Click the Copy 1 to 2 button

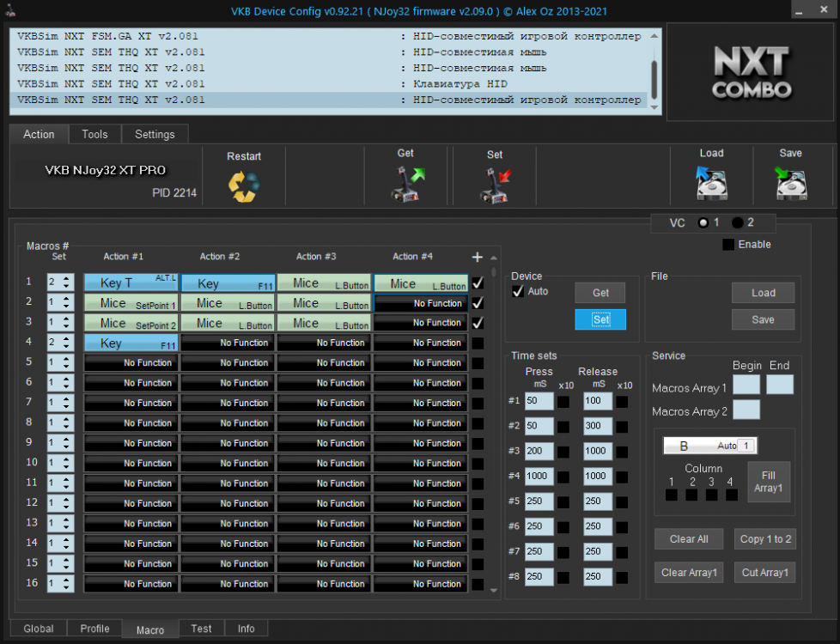click(764, 538)
